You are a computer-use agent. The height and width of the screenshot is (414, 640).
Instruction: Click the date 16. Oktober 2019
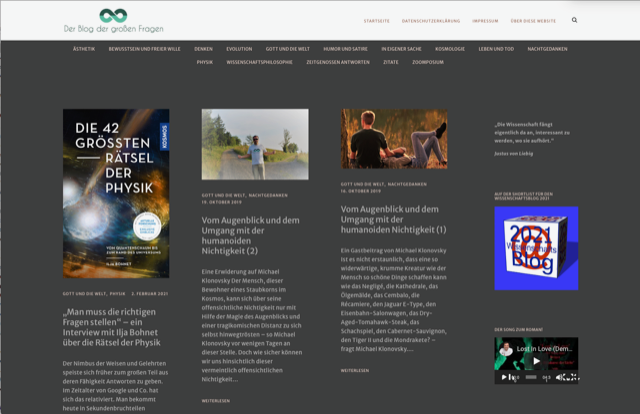[361, 191]
